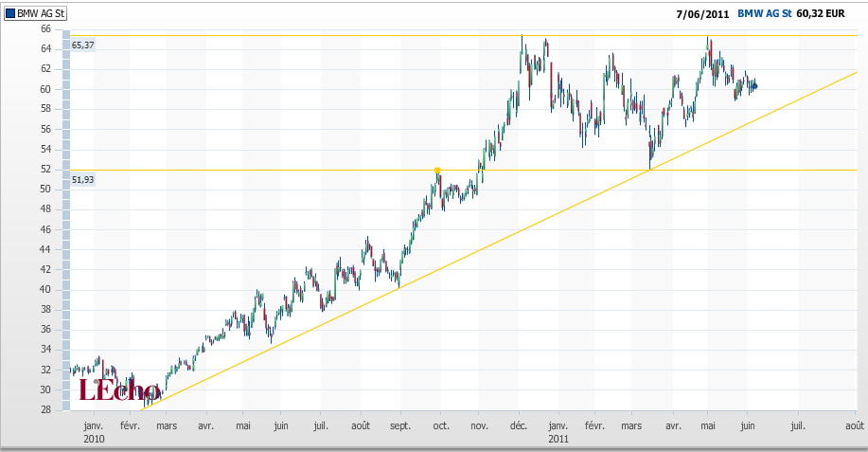Viewport: 868px width, 452px height.
Task: Click the 'juil.' label after juin 2011
Action: click(798, 426)
